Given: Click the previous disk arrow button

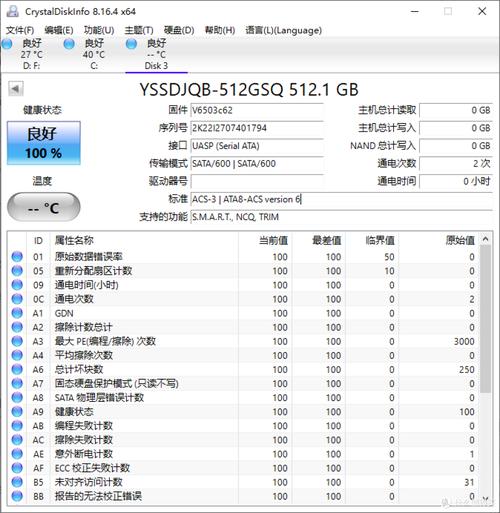Looking at the screenshot, I should coord(16,89).
